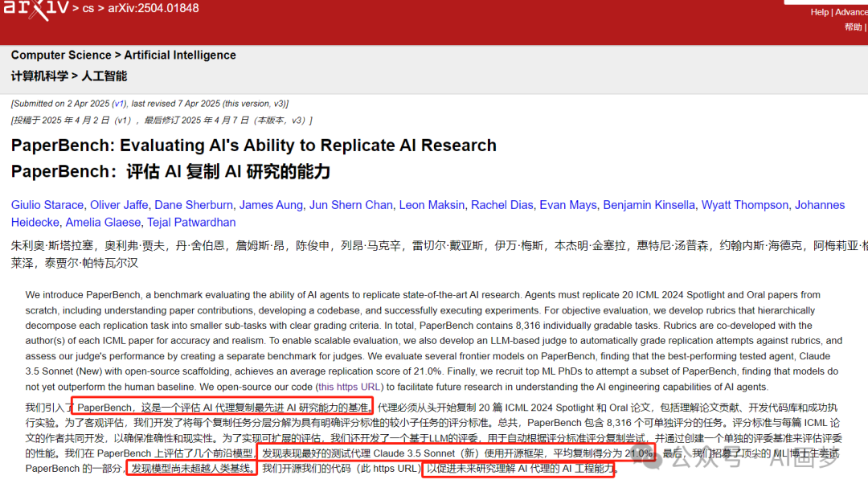Click the translated author name '朱利奥·斯塔拉塞'

(52, 246)
